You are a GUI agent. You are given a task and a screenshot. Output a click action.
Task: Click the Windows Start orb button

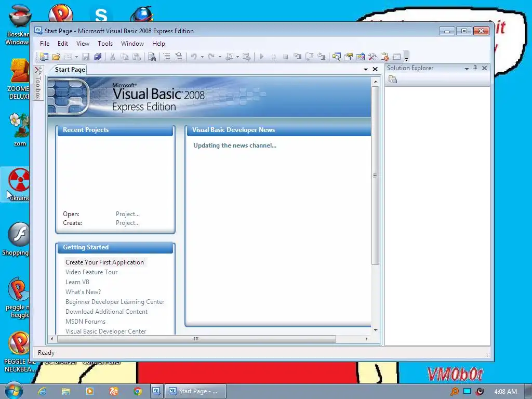[x=14, y=391]
